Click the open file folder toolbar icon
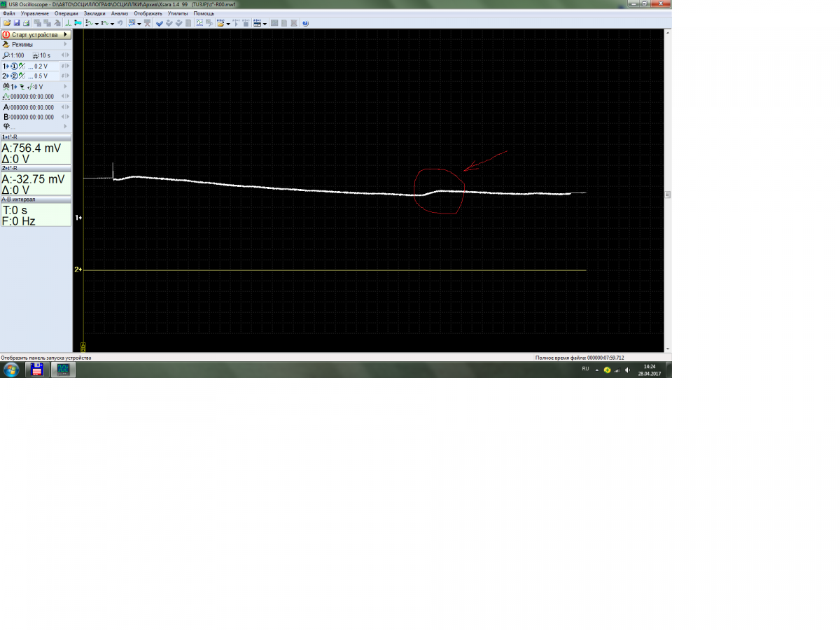Image resolution: width=840 pixels, height=630 pixels. 6,23
